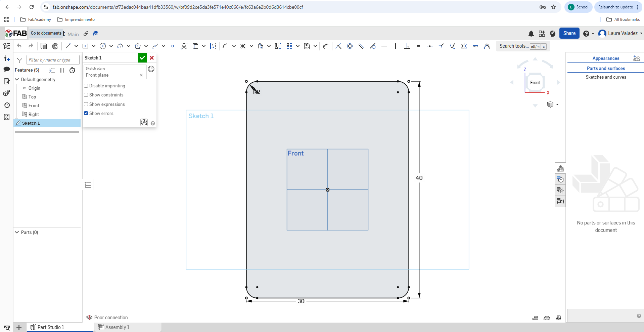The width and height of the screenshot is (644, 332).
Task: Select the Sketch fillet tool
Action: (x=225, y=46)
